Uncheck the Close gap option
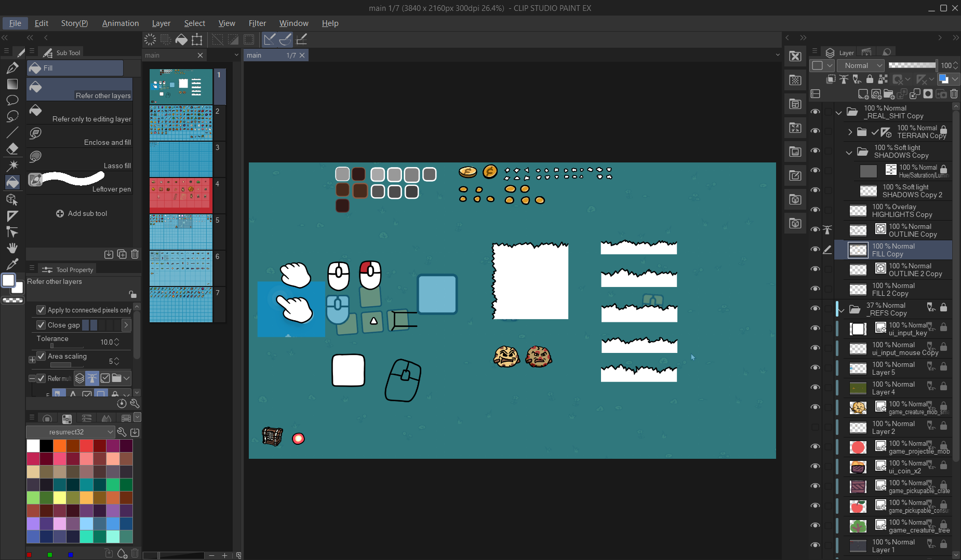 point(41,325)
